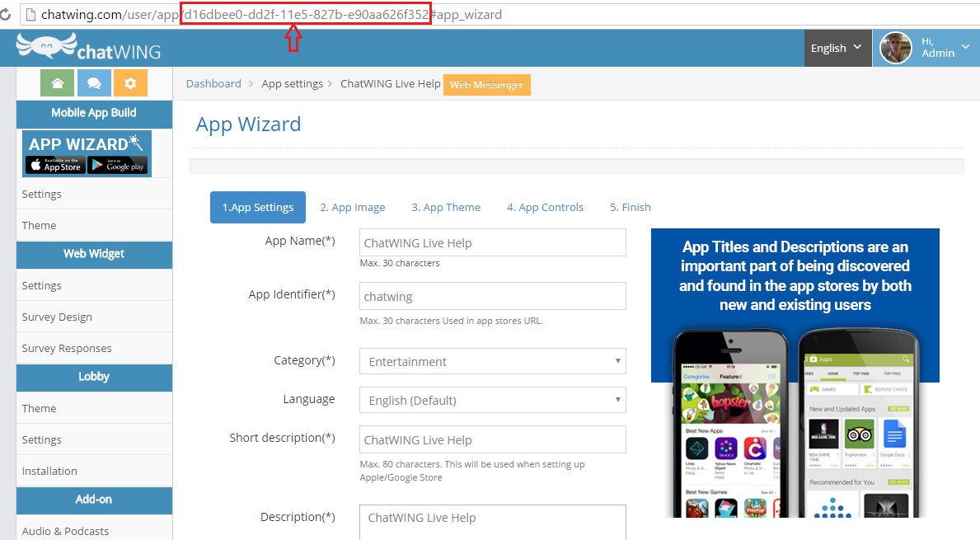980x540 pixels.
Task: Click the green home icon button
Action: [x=58, y=83]
